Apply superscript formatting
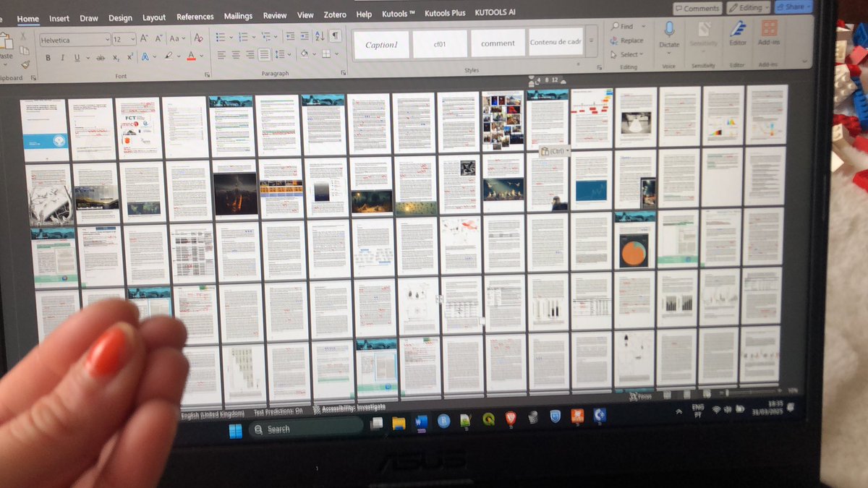This screenshot has height=488, width=868. [x=130, y=57]
